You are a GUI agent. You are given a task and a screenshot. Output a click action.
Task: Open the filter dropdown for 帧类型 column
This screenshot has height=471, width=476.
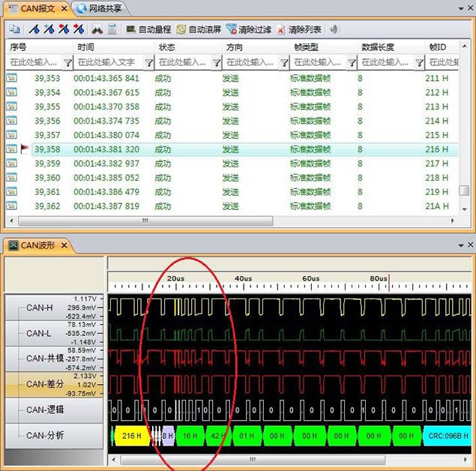352,63
